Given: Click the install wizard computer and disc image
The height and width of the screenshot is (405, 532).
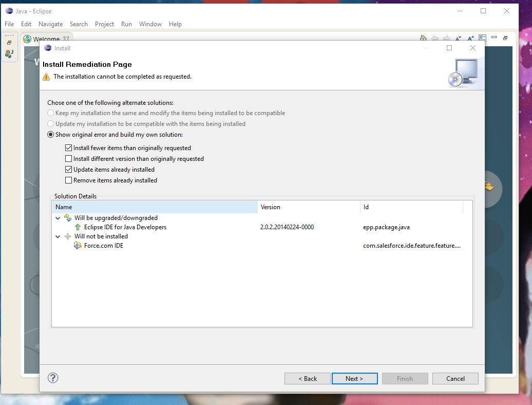Looking at the screenshot, I should tap(463, 72).
